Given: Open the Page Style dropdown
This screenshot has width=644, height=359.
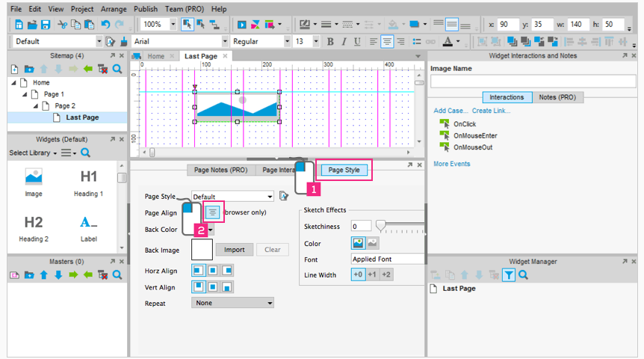Looking at the screenshot, I should pos(232,197).
